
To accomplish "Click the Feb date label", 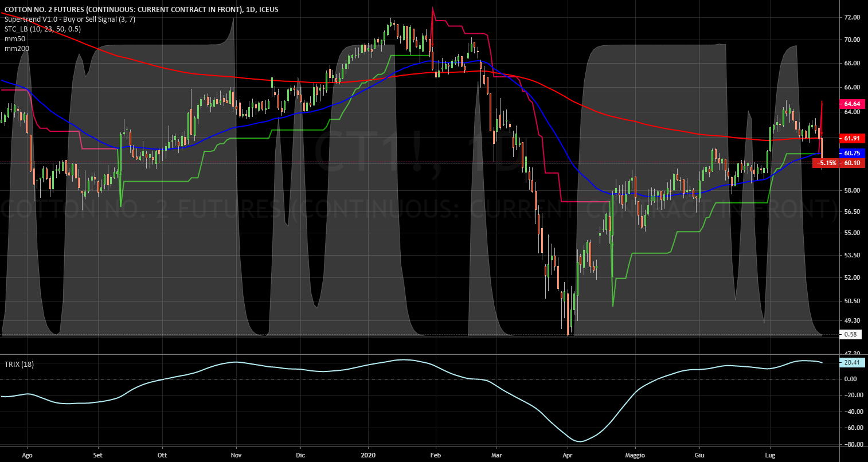I will [435, 456].
